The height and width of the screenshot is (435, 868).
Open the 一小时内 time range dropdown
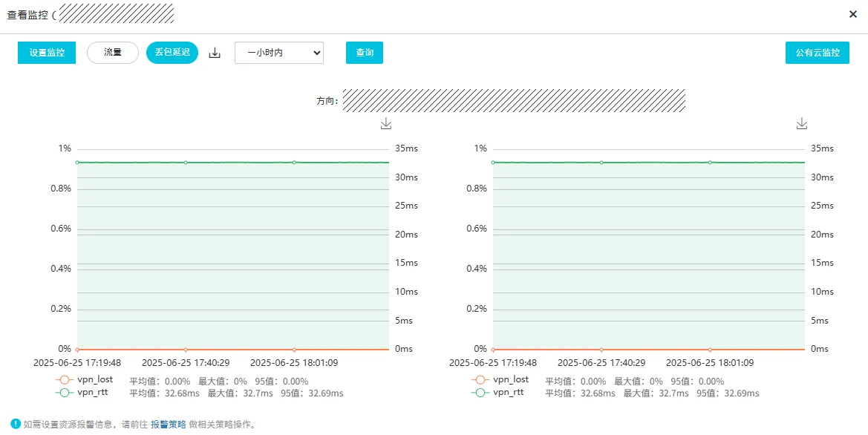click(x=279, y=53)
